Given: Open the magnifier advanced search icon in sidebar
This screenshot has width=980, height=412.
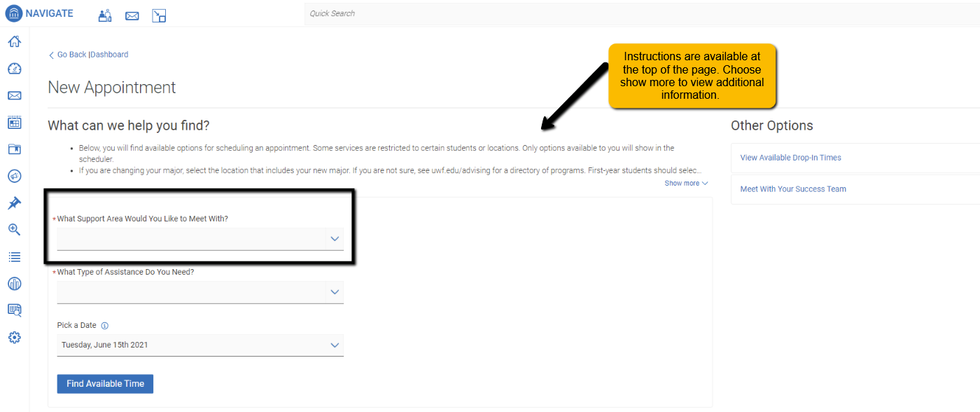Looking at the screenshot, I should point(14,230).
